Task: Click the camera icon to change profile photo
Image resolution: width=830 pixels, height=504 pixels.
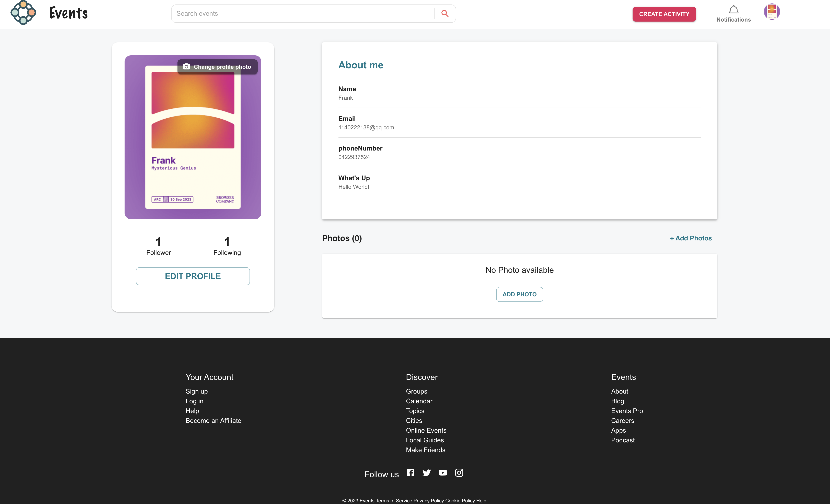Action: (x=186, y=66)
